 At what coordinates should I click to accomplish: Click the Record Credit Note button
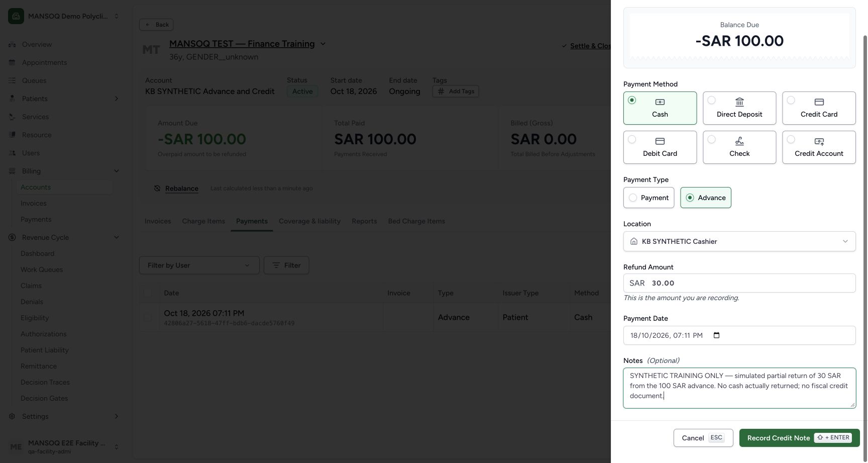tap(799, 438)
